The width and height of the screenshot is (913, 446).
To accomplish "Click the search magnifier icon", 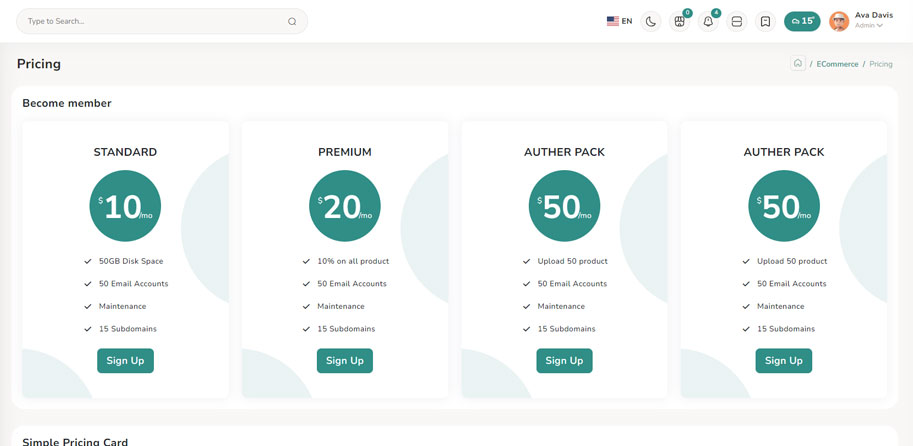I will click(292, 21).
